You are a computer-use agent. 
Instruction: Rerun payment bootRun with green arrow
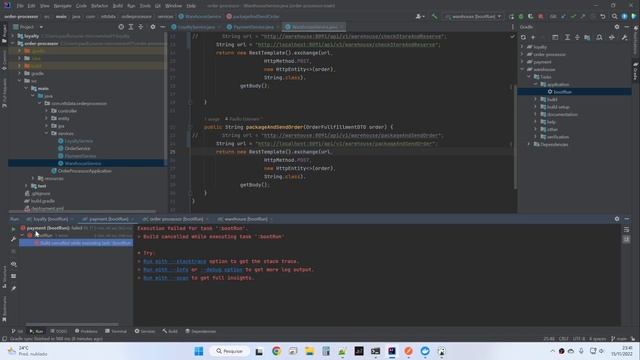13,229
